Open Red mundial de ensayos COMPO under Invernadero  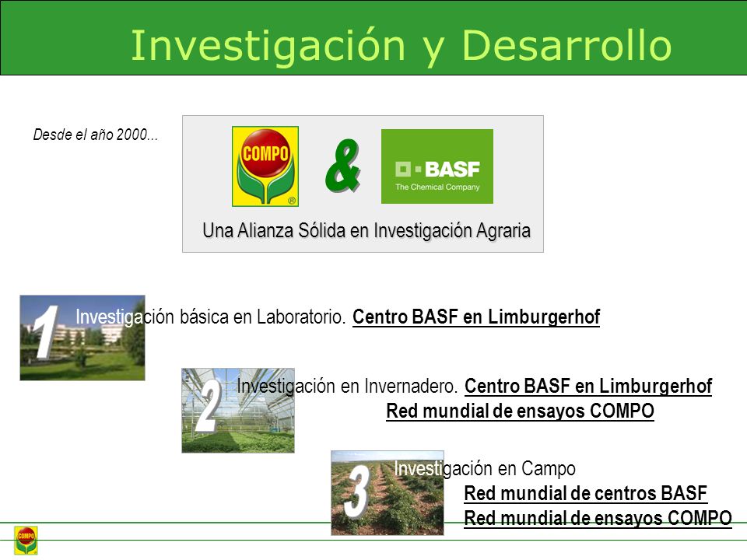tap(521, 411)
